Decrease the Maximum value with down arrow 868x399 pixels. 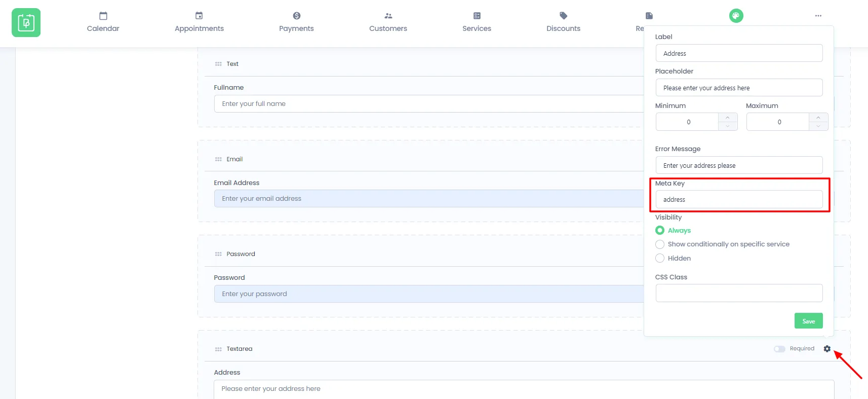click(x=818, y=126)
